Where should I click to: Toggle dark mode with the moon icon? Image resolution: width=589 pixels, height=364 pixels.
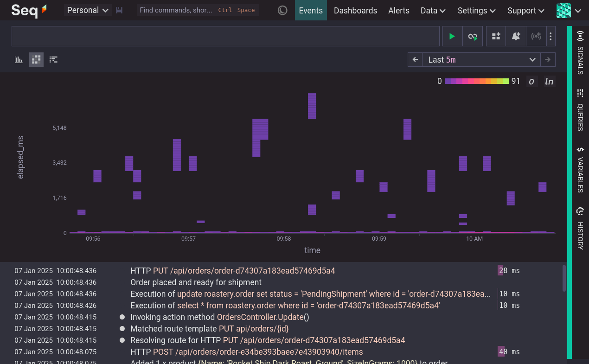click(282, 10)
